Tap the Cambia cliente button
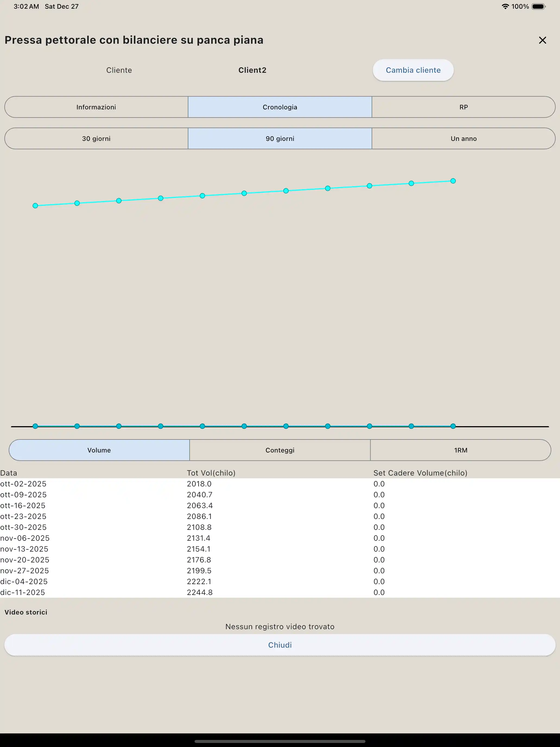 click(x=413, y=70)
